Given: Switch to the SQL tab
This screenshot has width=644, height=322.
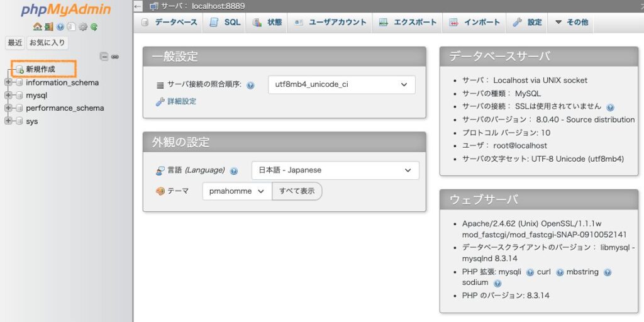Looking at the screenshot, I should click(x=225, y=22).
